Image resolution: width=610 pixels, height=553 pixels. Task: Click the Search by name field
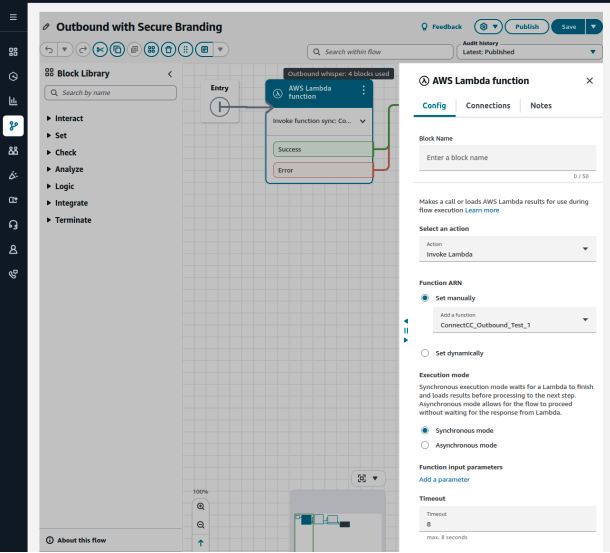(110, 93)
